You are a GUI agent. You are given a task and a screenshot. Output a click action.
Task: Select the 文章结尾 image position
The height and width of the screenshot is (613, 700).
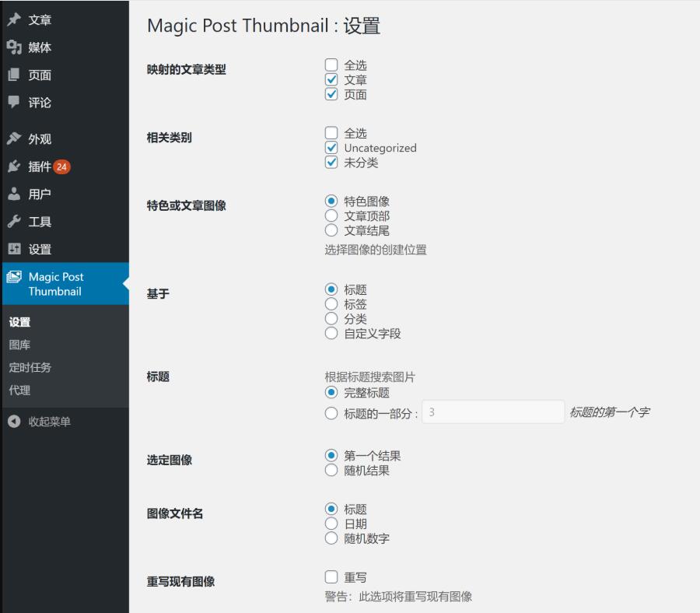tap(331, 230)
